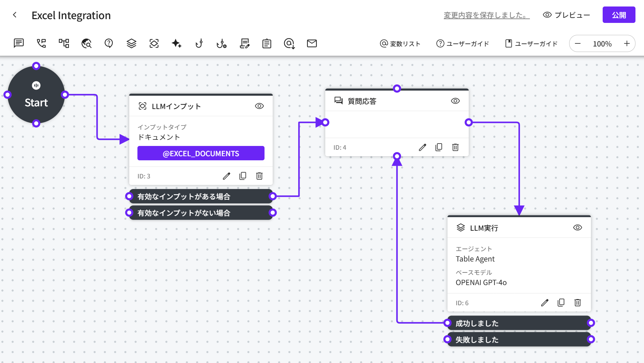Toggle visibility eye on LLM実行 node
The width and height of the screenshot is (644, 363).
[577, 228]
